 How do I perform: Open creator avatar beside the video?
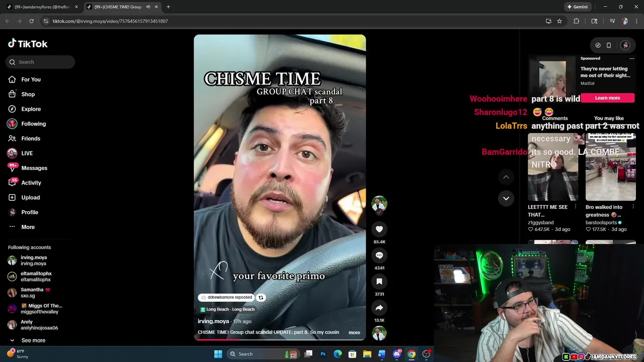coord(379,204)
